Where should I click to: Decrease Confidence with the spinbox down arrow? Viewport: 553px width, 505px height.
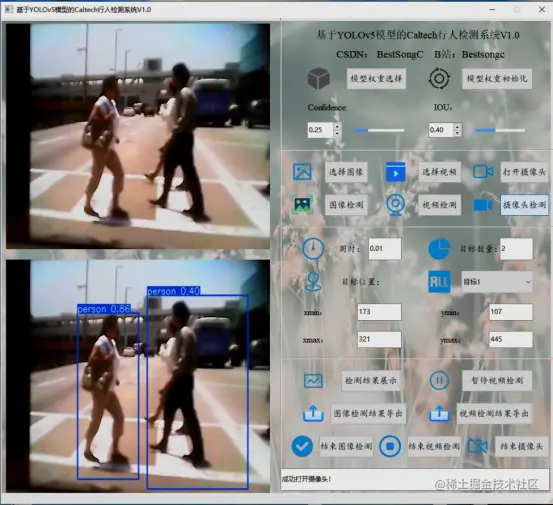[337, 134]
